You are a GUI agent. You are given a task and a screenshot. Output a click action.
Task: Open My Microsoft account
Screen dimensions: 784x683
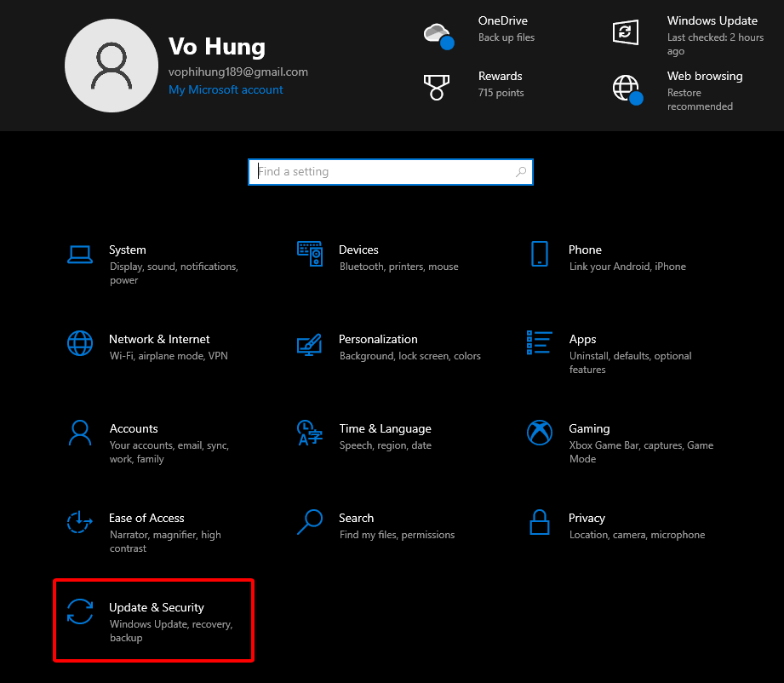point(226,89)
